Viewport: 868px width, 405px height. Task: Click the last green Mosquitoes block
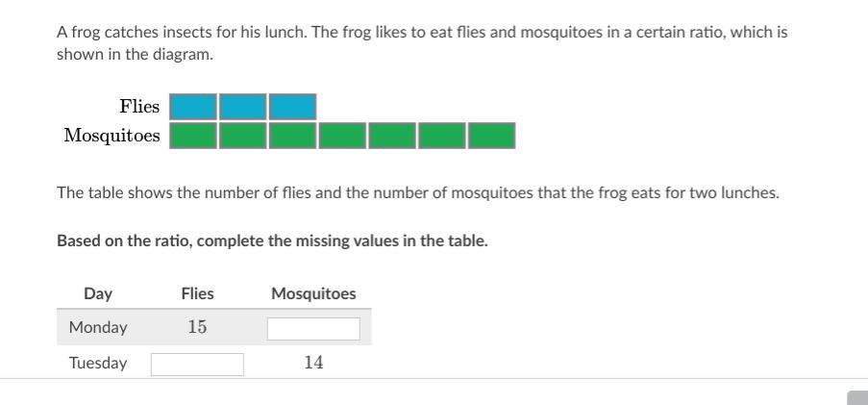click(492, 136)
